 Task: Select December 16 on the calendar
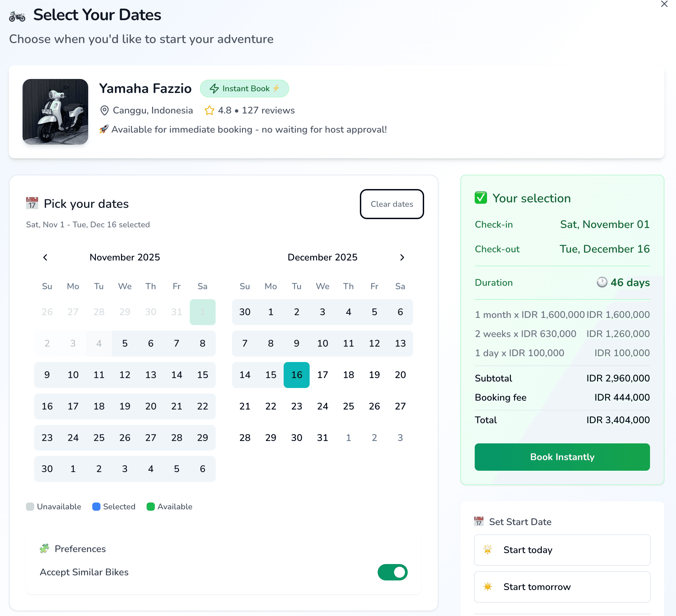(296, 375)
